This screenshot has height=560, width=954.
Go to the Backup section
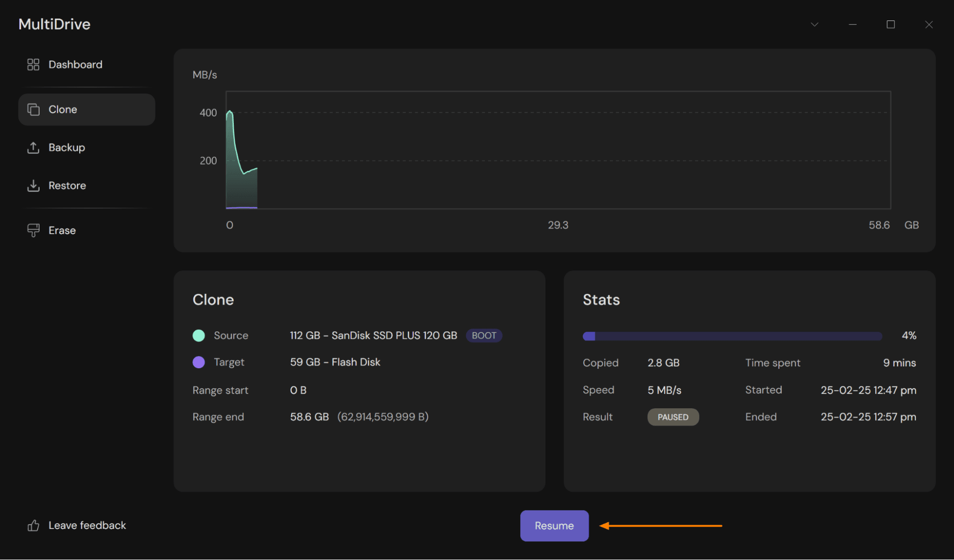(86, 147)
